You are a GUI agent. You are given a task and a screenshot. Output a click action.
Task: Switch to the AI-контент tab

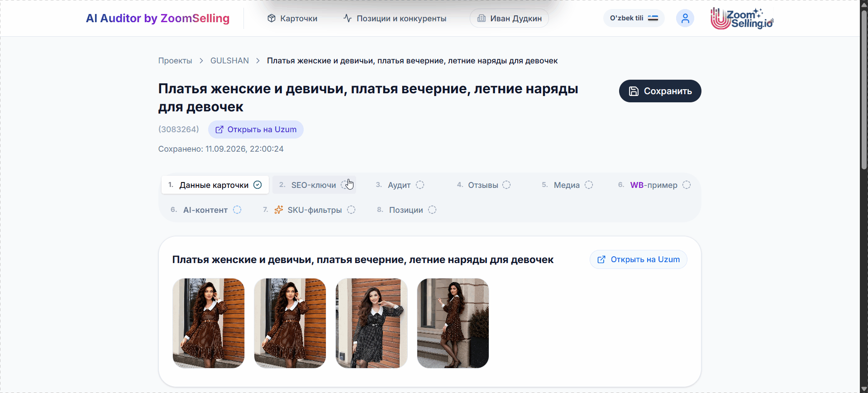[x=206, y=210]
